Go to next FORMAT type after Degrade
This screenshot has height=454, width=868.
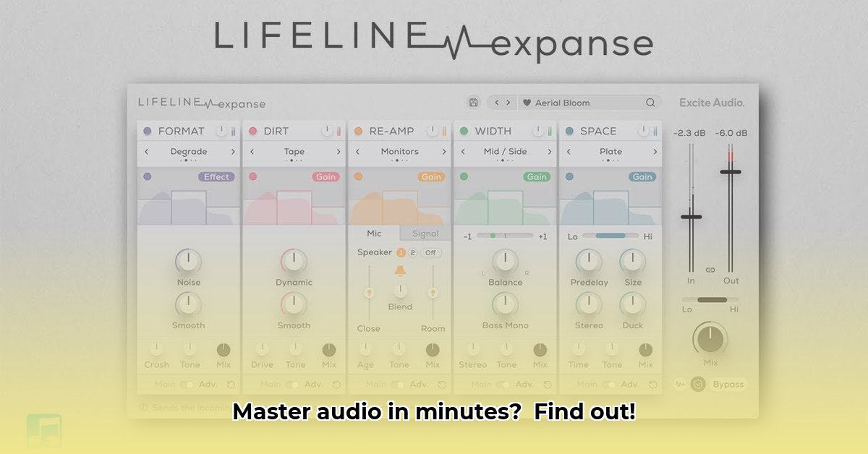[233, 152]
